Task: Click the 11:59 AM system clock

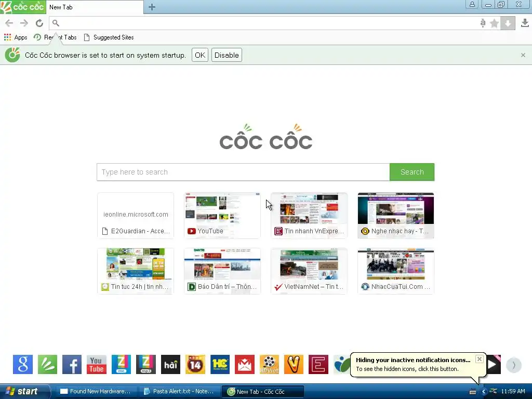Action: pyautogui.click(x=513, y=392)
